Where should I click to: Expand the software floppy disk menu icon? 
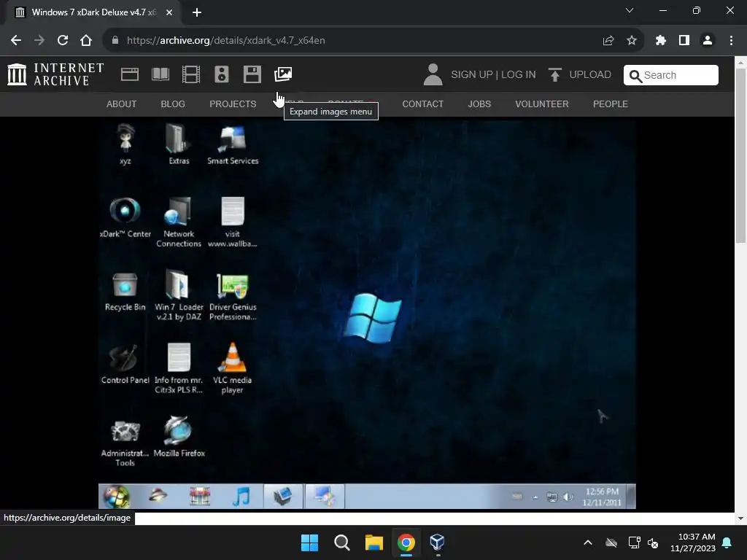point(252,75)
